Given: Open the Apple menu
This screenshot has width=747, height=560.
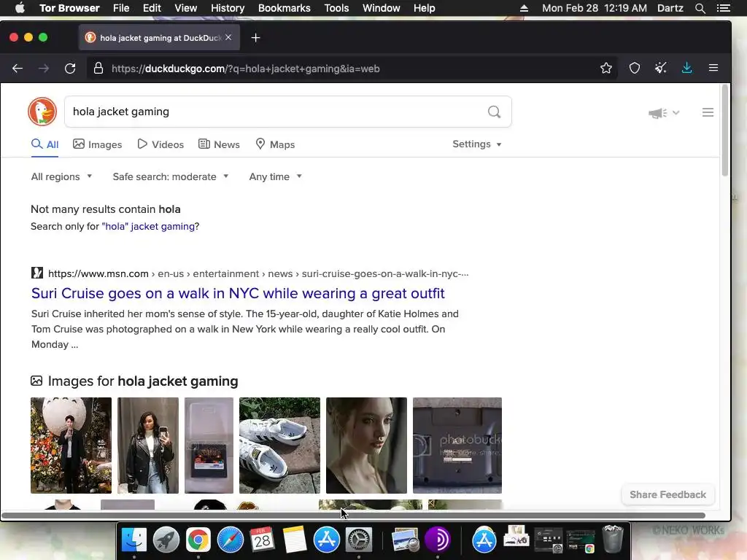Looking at the screenshot, I should point(20,8).
